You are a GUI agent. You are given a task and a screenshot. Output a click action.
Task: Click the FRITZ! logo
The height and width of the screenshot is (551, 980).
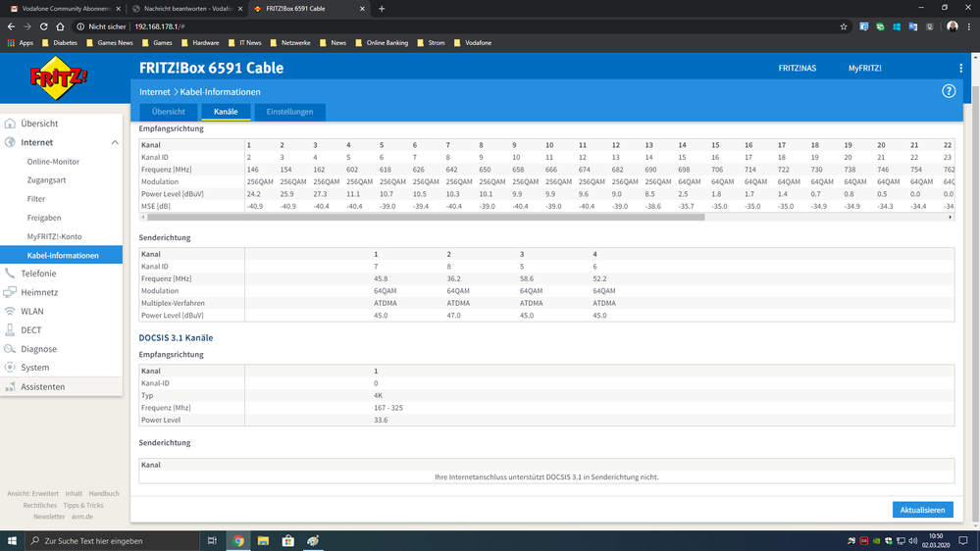coord(59,78)
